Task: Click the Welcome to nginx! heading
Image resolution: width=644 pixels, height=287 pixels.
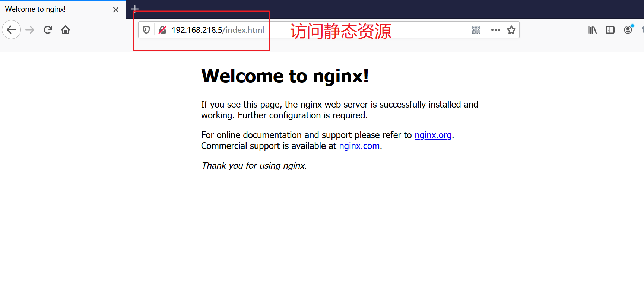Action: [285, 76]
